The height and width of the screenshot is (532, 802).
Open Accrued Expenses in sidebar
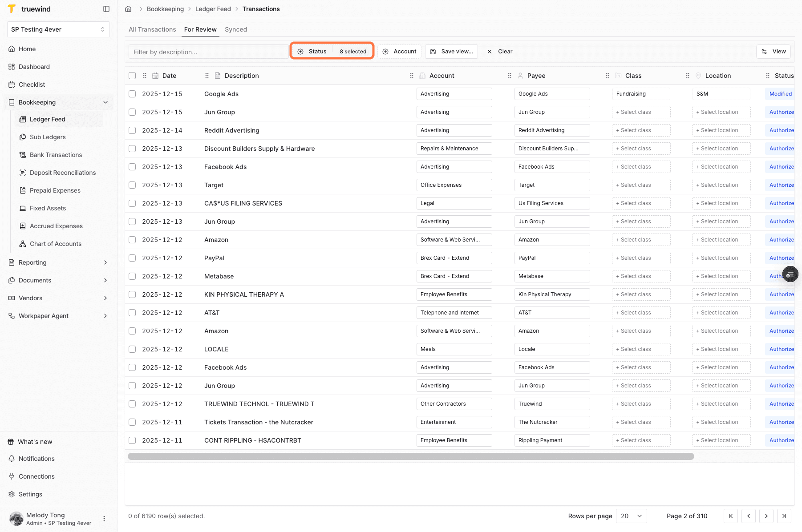(x=59, y=226)
